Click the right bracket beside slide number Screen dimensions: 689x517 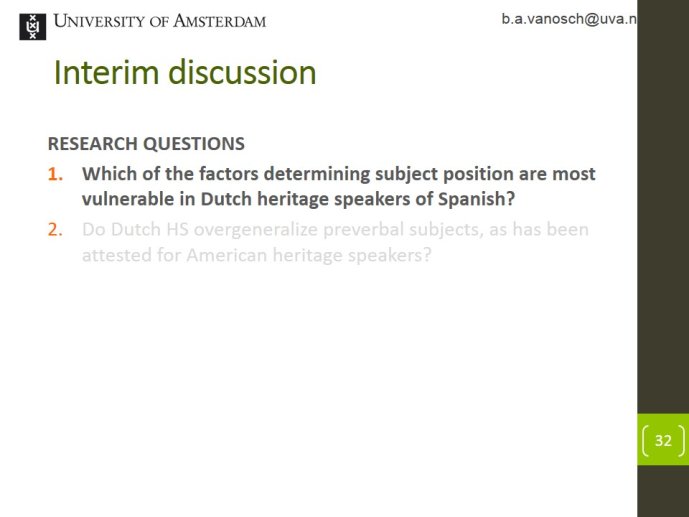click(681, 440)
